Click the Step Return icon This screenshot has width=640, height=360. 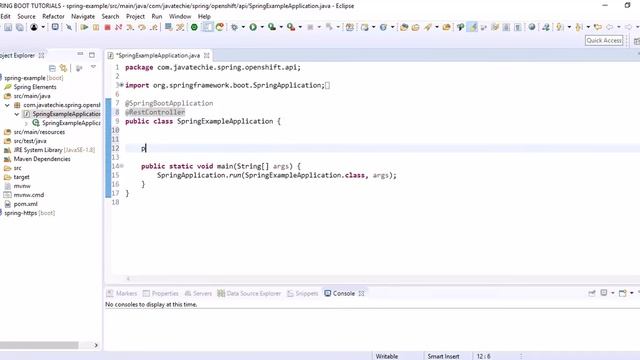(154, 27)
